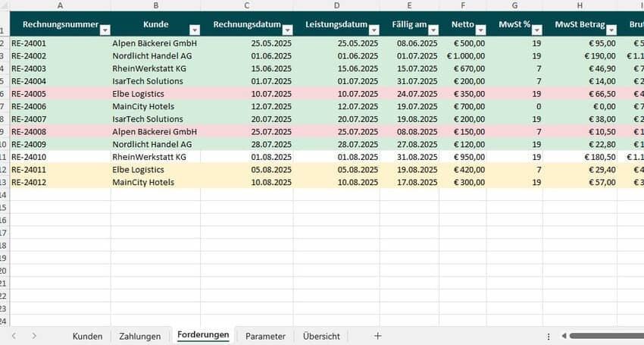This screenshot has width=644, height=345.
Task: Switch to the Kunden sheet tab
Action: point(87,336)
